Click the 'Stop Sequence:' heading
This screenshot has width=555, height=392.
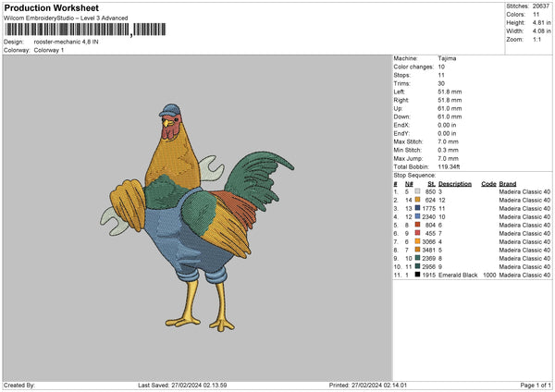(x=414, y=175)
